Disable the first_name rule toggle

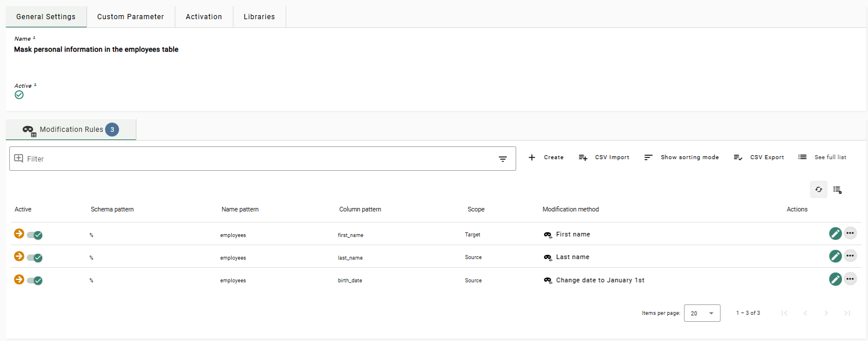point(33,235)
